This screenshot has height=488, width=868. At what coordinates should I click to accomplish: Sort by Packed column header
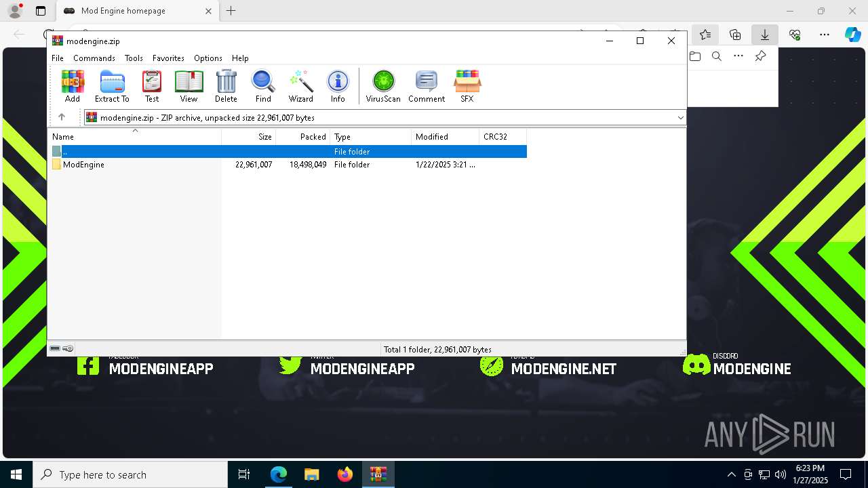point(303,137)
